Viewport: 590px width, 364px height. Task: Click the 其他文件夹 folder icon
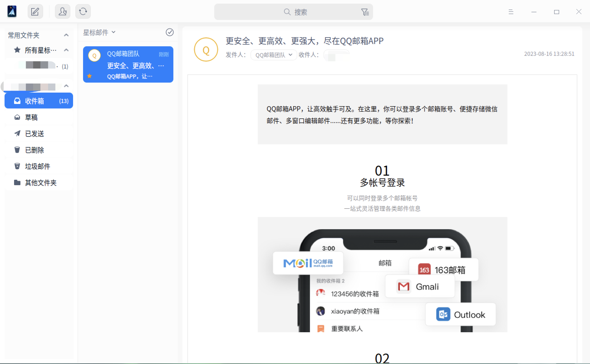17,182
